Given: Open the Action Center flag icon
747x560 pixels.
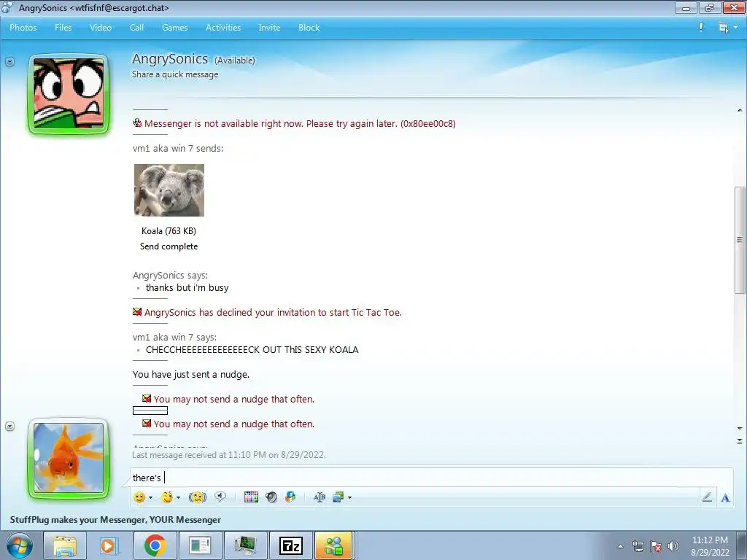Looking at the screenshot, I should coord(656,546).
